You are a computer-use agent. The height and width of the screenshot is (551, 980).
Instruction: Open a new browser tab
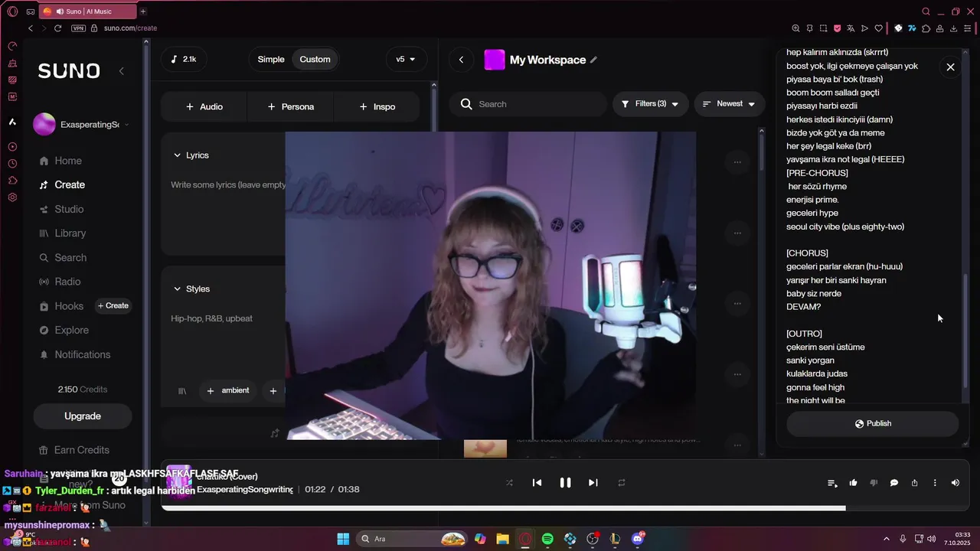point(142,11)
